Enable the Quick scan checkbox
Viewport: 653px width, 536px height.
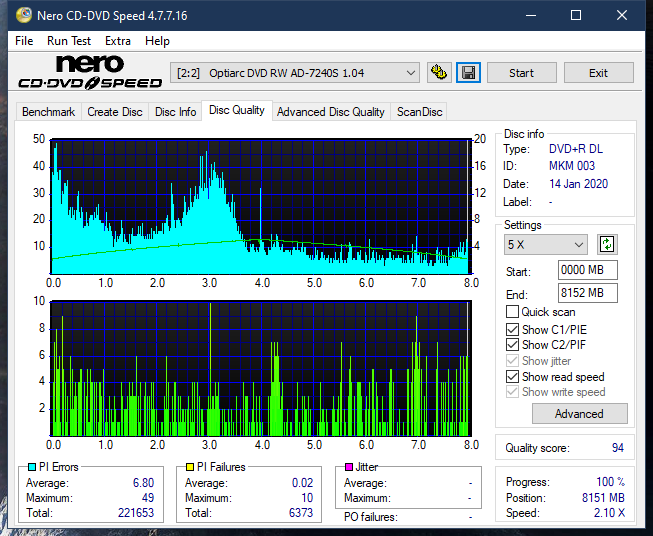point(513,312)
